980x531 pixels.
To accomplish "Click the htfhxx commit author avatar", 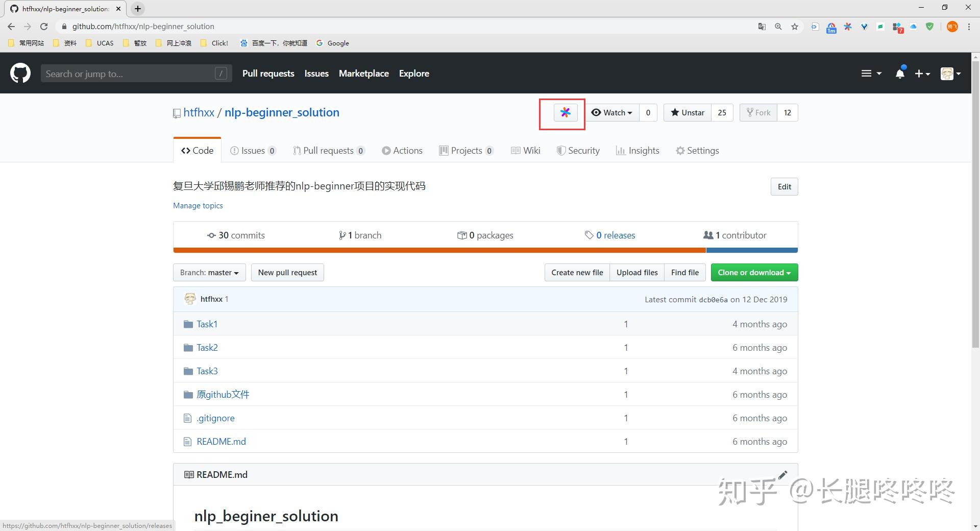I will [x=190, y=299].
